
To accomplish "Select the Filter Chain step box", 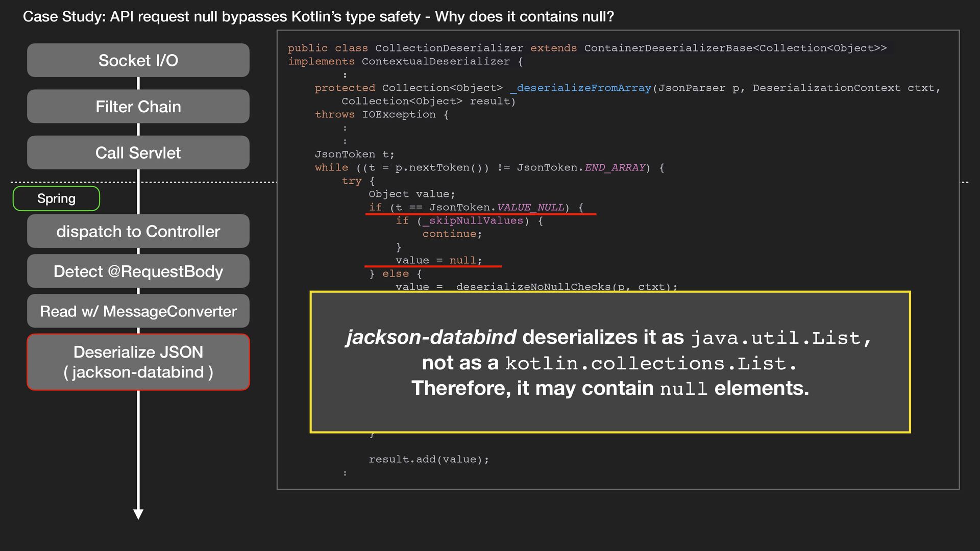I will pyautogui.click(x=138, y=106).
